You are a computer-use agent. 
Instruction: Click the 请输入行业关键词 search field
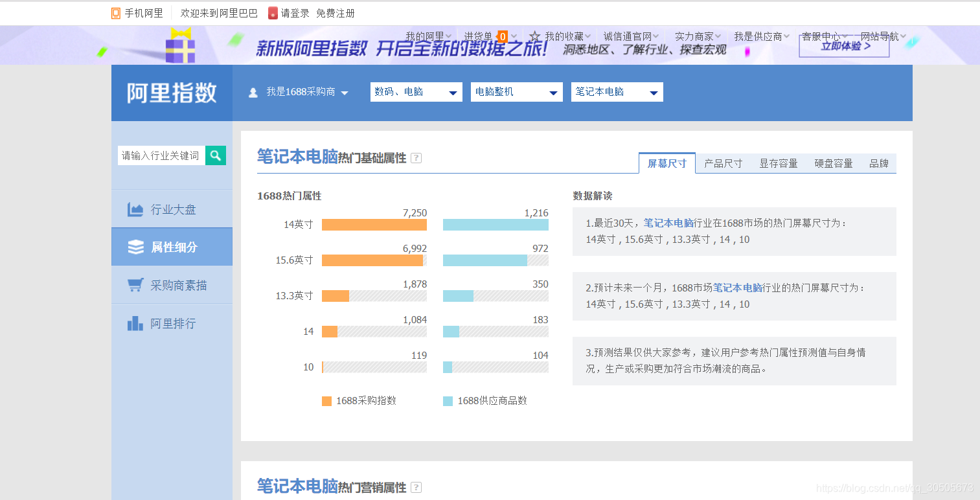coord(161,155)
